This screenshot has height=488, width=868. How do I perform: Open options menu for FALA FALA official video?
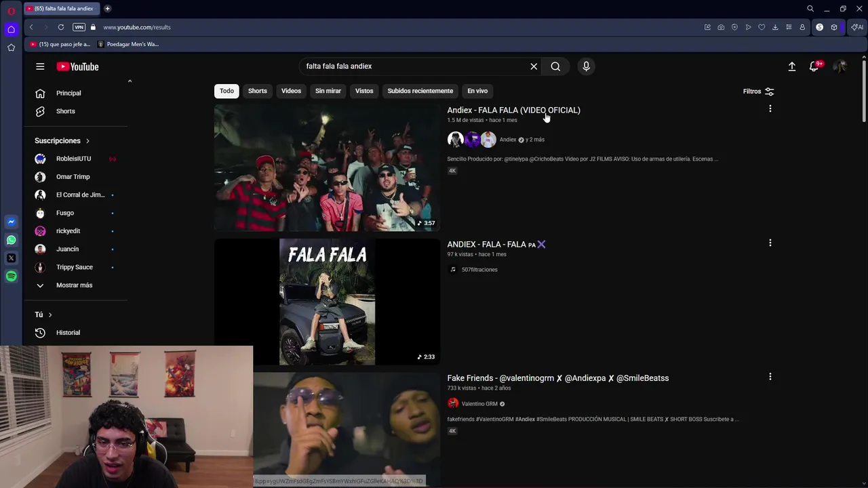770,108
